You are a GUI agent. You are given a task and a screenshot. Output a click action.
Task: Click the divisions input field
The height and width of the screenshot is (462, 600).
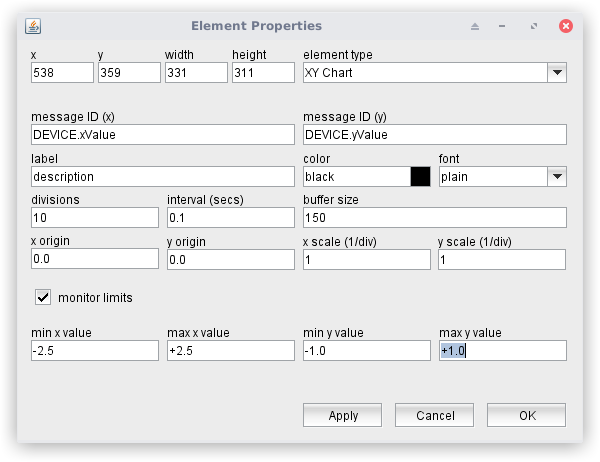95,218
